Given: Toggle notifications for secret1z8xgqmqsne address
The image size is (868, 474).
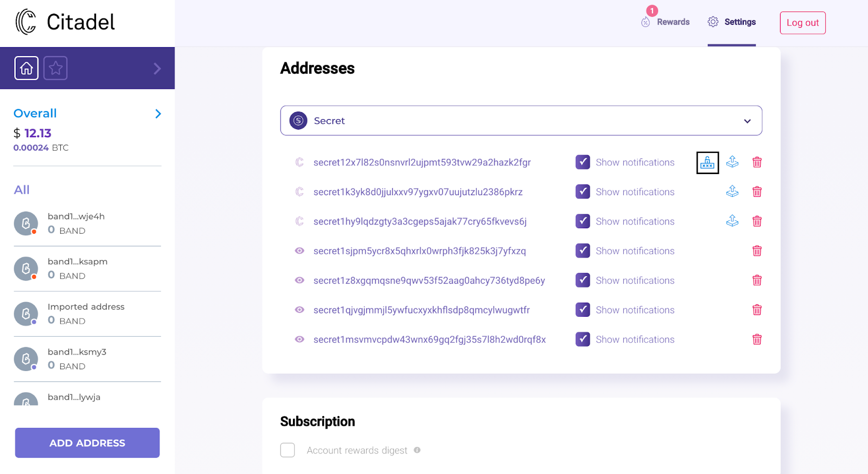Looking at the screenshot, I should (583, 280).
